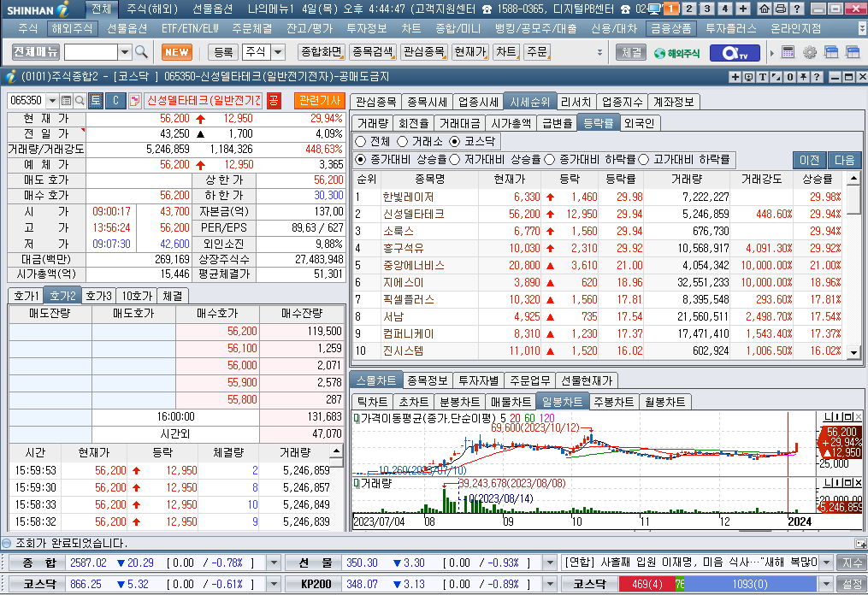Expand the KP200 index dropdown at bottom
868x595 pixels.
550,583
